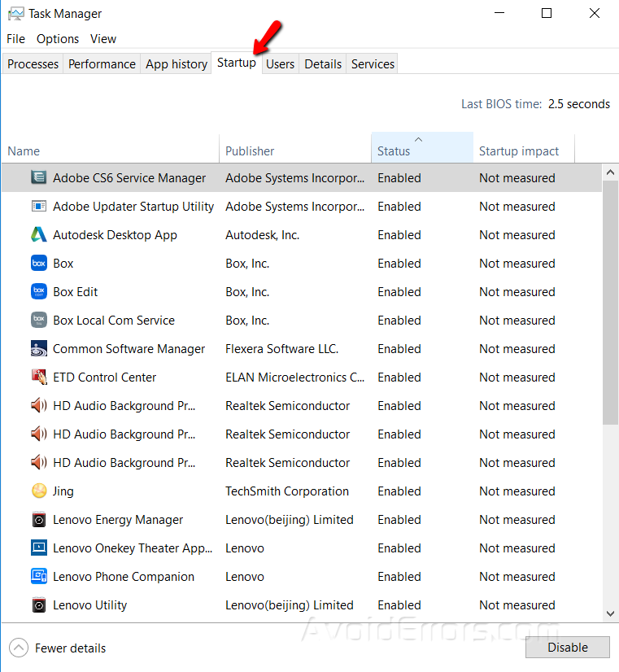The image size is (619, 672).
Task: Click the Lenovo Energy Manager icon
Action: 40,519
